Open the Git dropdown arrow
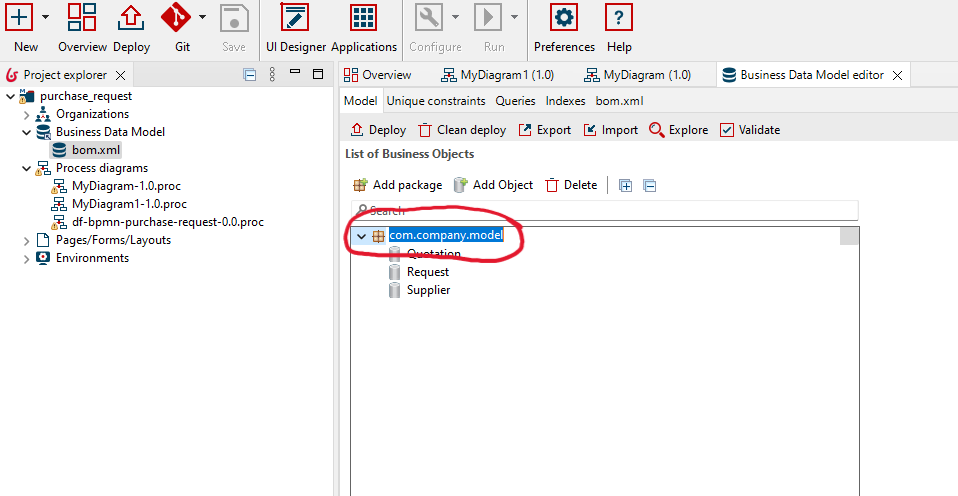Viewport: 958px width, 496px height. coord(203,16)
